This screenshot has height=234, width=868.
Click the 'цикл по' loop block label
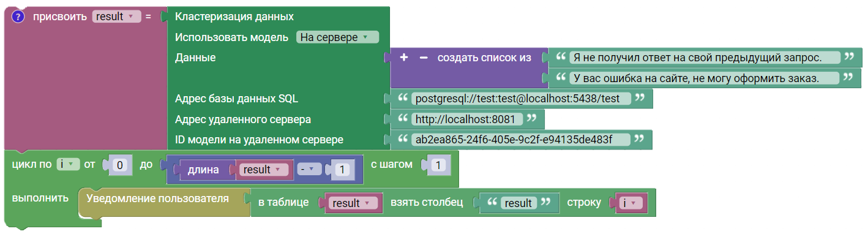coord(32,164)
